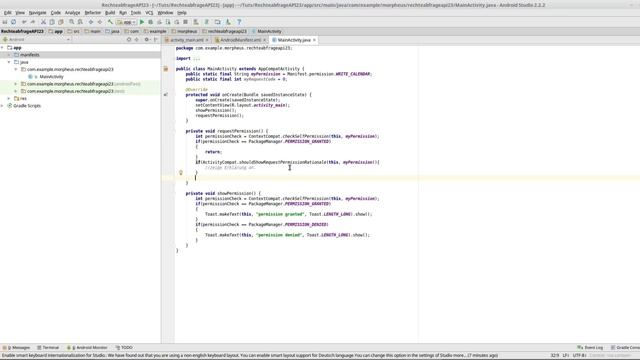Navigate forward with the right arrow icon
Image resolution: width=640 pixels, height=360 pixels.
tap(100, 22)
